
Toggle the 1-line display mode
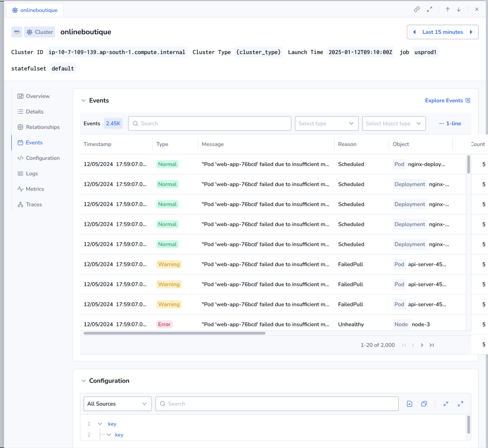tap(450, 123)
